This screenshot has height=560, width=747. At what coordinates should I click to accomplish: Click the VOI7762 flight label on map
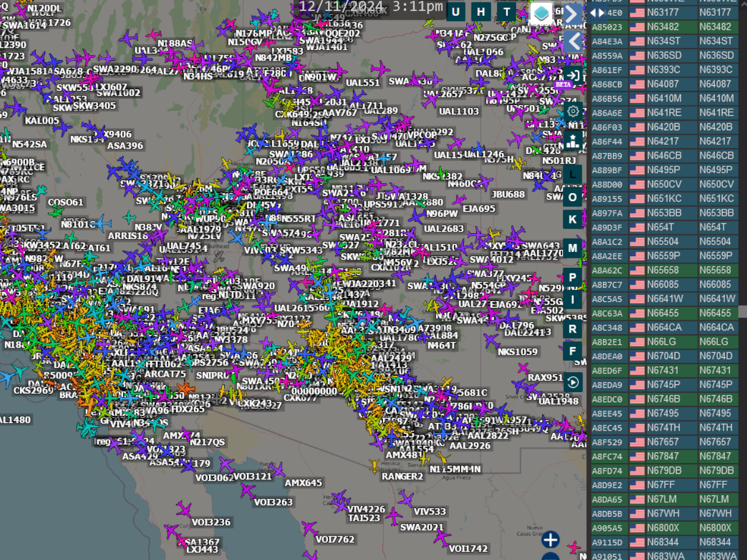(335, 539)
